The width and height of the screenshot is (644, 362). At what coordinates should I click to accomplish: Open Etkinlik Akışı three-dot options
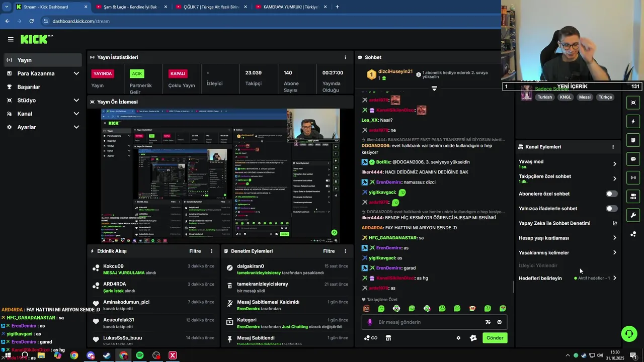coord(211,251)
